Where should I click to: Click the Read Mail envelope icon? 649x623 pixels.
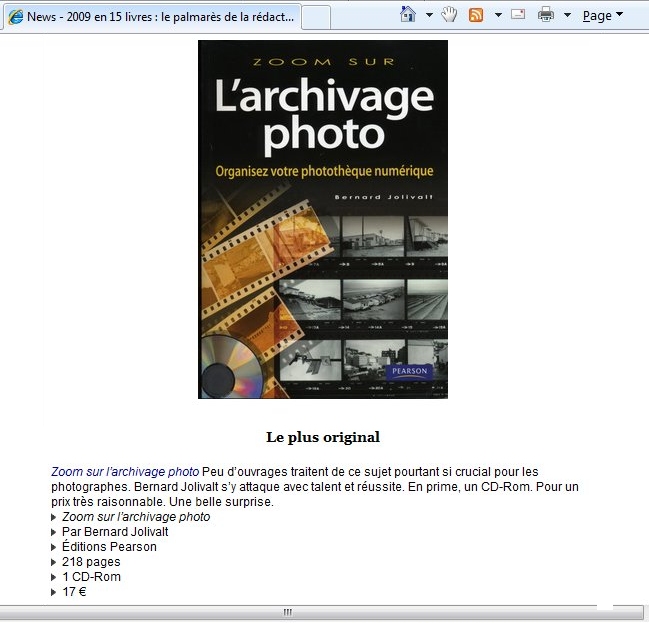pyautogui.click(x=518, y=15)
